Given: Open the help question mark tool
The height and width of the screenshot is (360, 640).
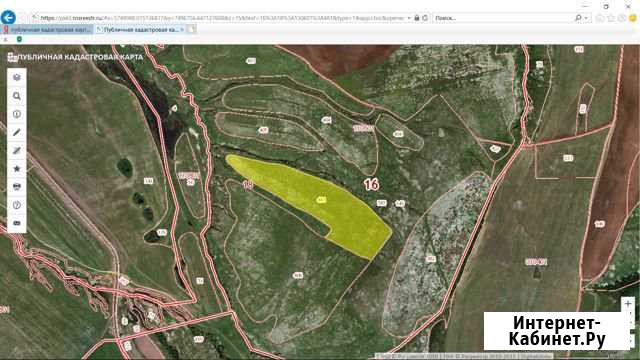Looking at the screenshot, I should coord(17,205).
